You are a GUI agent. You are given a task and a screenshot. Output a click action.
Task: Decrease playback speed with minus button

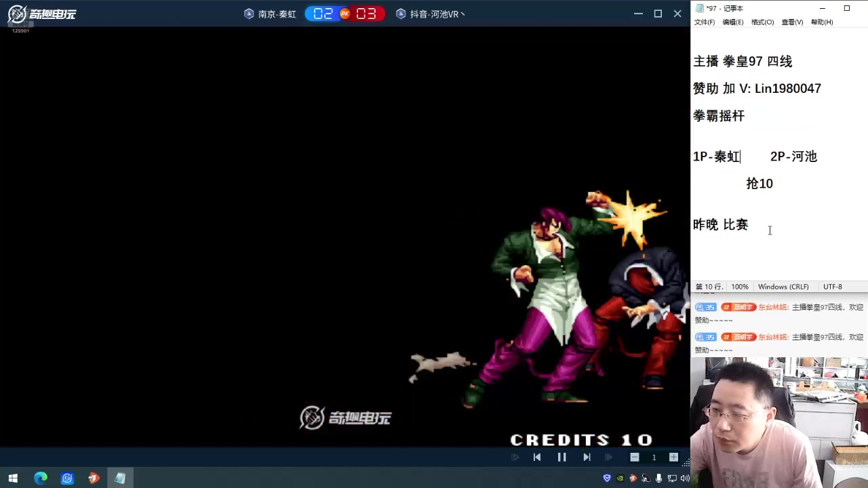635,457
